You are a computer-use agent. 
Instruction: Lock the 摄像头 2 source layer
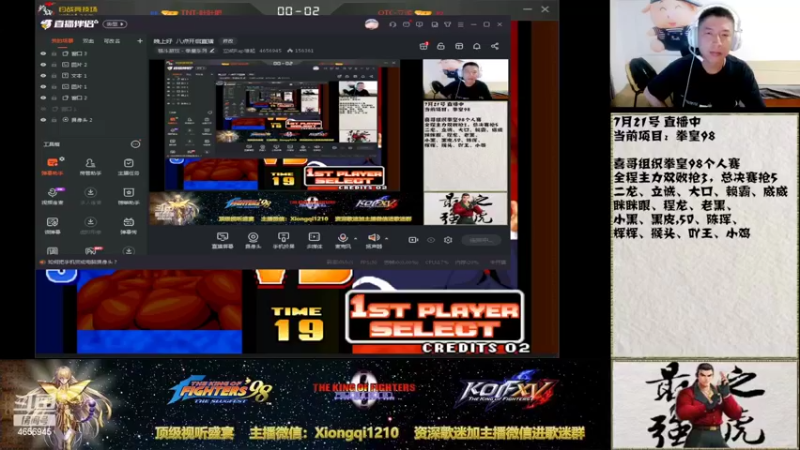(x=54, y=120)
